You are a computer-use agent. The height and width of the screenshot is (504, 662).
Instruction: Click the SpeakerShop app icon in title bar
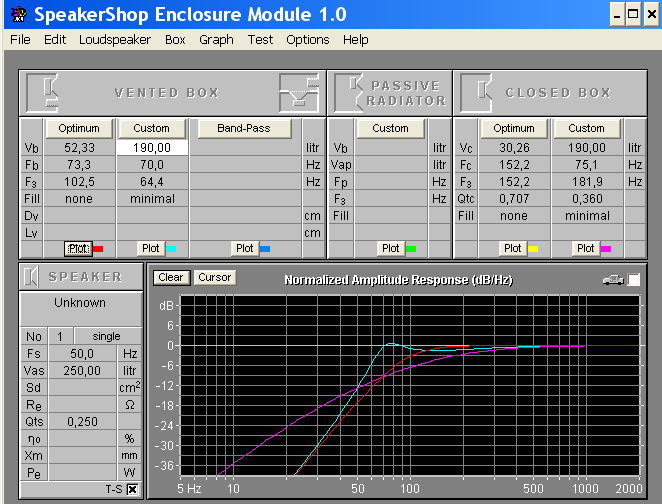click(19, 14)
